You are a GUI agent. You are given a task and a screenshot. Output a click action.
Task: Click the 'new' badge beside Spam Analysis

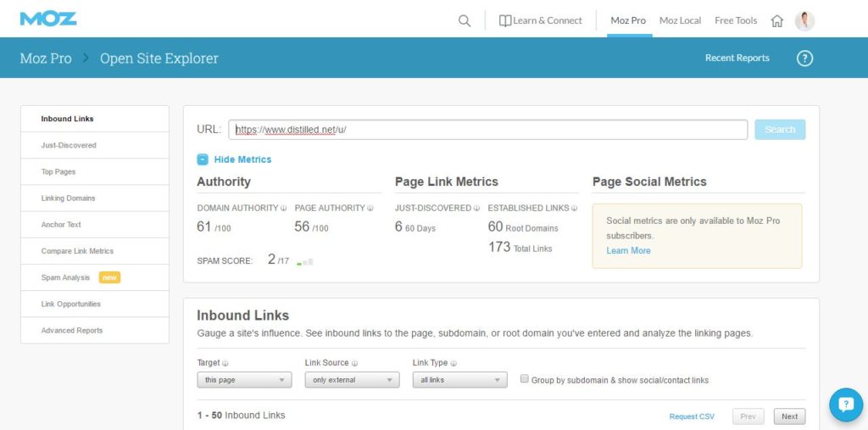point(109,277)
